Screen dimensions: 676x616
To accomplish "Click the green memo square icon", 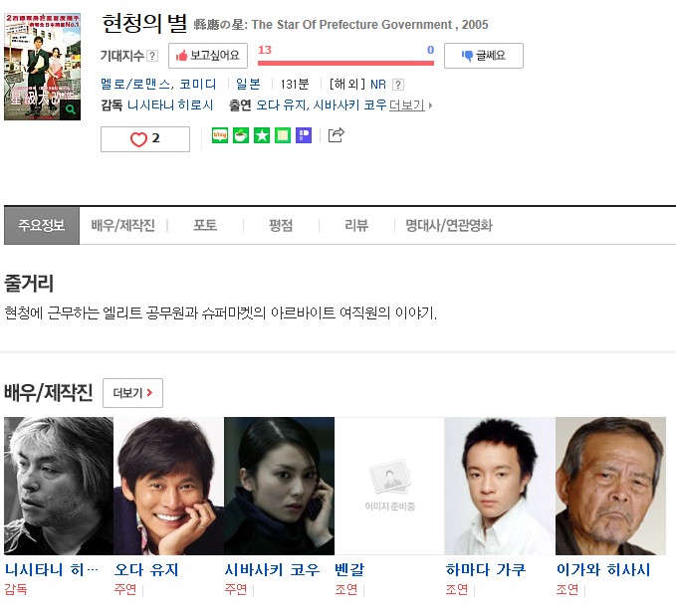I will pyautogui.click(x=283, y=135).
